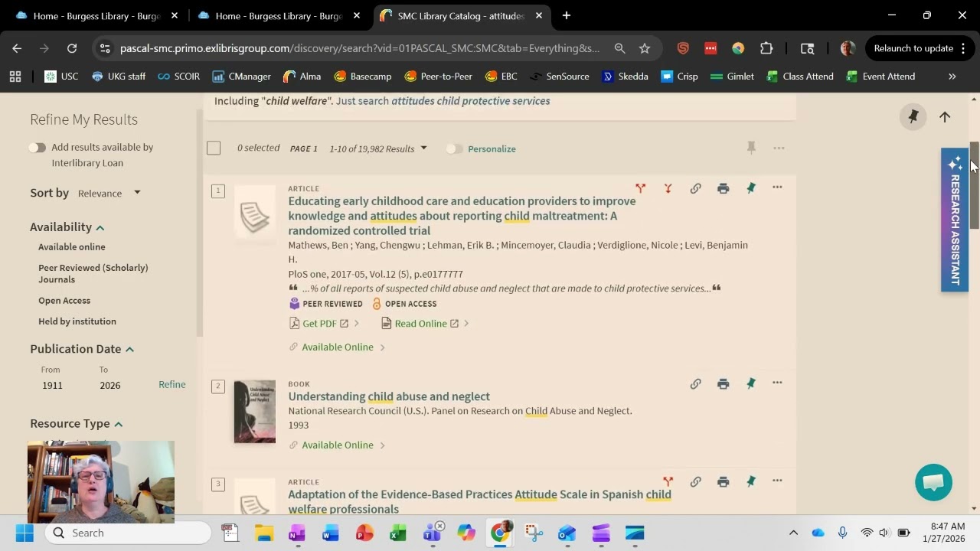Open the Chrome extensions puzzle icon
The image size is (980, 551).
click(x=766, y=48)
